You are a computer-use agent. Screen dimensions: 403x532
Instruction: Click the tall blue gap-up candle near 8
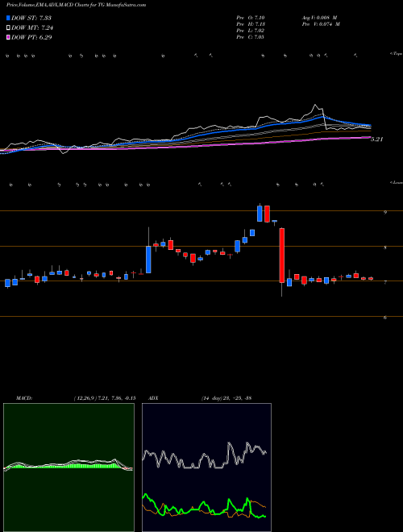[x=148, y=260]
